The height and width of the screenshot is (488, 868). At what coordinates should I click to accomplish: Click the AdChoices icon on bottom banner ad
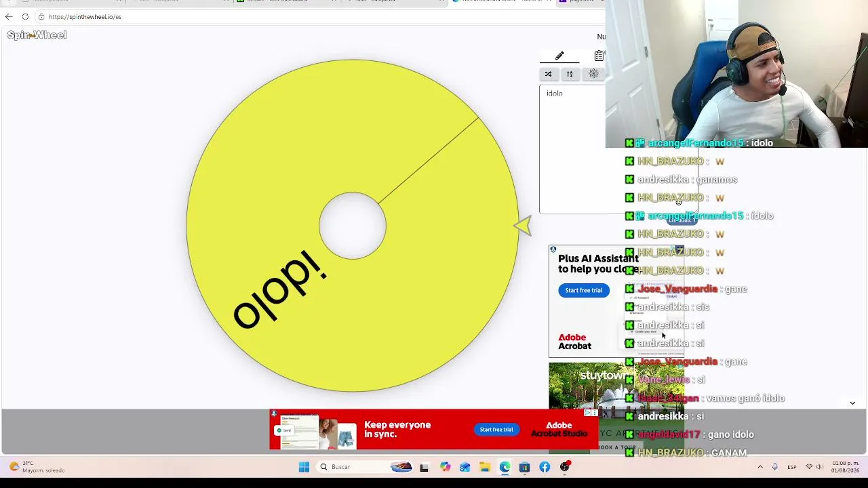point(587,413)
